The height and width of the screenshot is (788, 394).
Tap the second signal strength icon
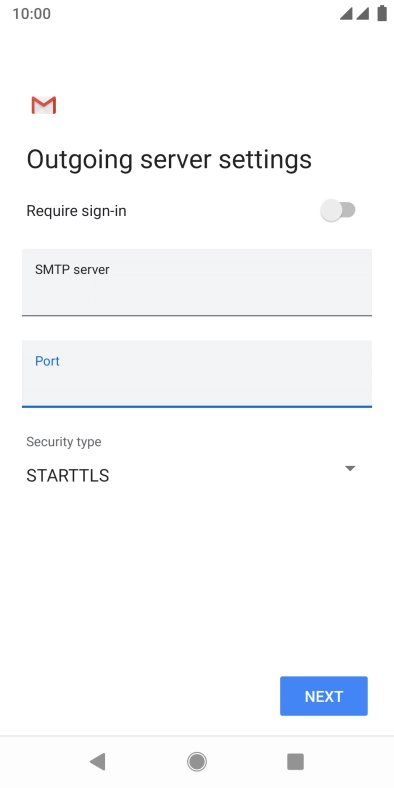click(x=363, y=14)
